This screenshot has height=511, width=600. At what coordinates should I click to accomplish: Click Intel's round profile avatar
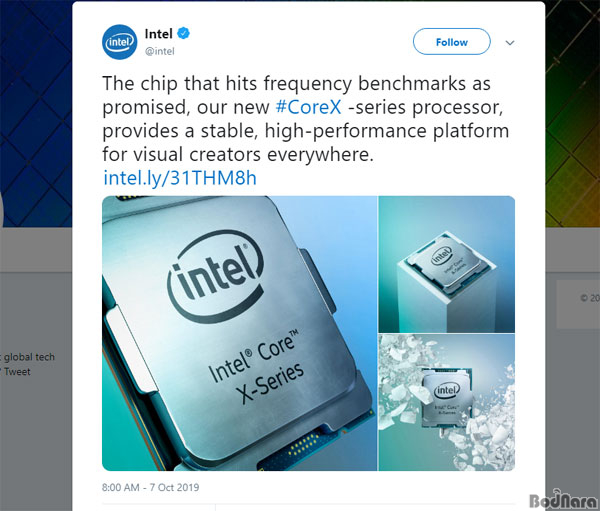120,42
